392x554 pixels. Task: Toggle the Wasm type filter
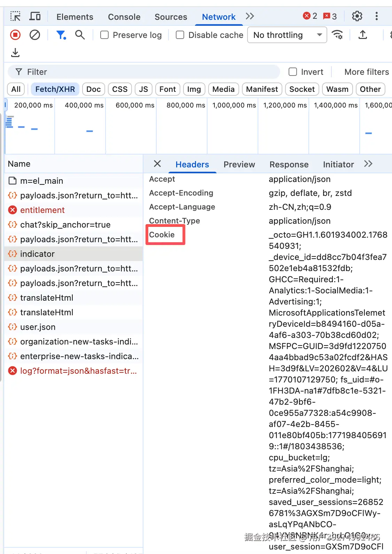[337, 89]
